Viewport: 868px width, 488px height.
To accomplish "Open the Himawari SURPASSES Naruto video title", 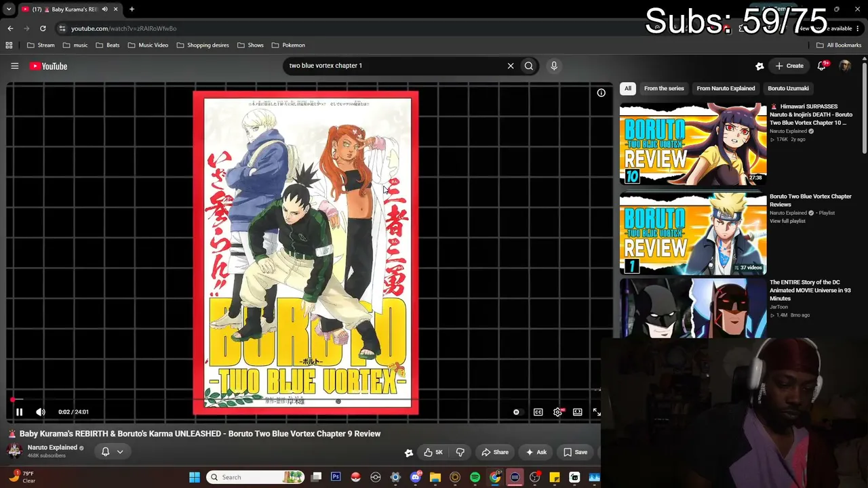I will (811, 115).
